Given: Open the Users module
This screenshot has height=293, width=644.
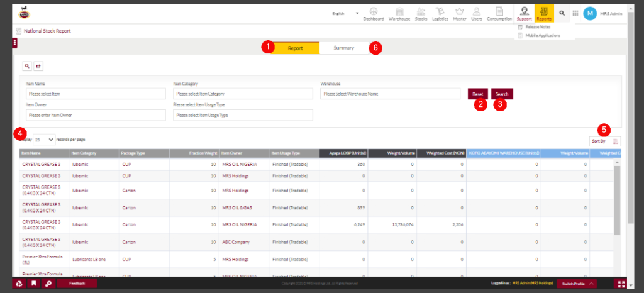Looking at the screenshot, I should point(477,14).
